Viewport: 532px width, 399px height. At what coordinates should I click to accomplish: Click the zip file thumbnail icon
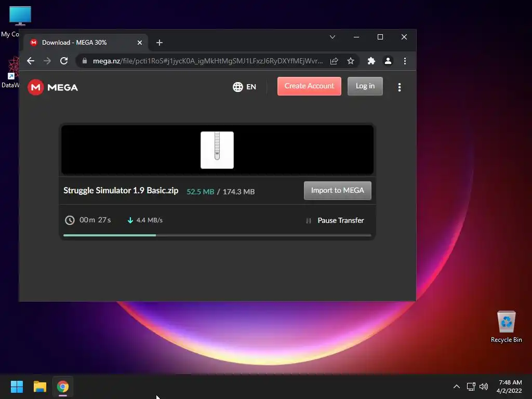click(217, 150)
